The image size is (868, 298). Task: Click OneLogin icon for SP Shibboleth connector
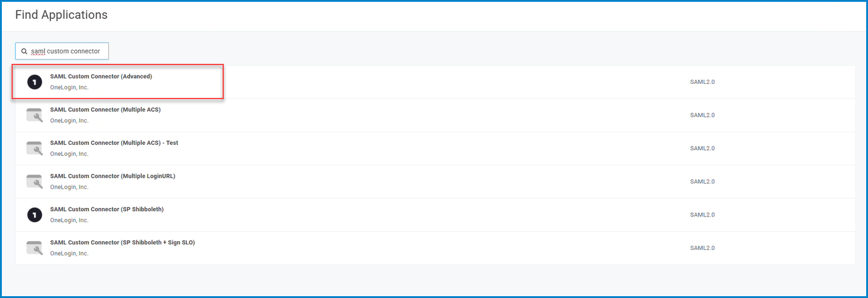[x=35, y=215]
